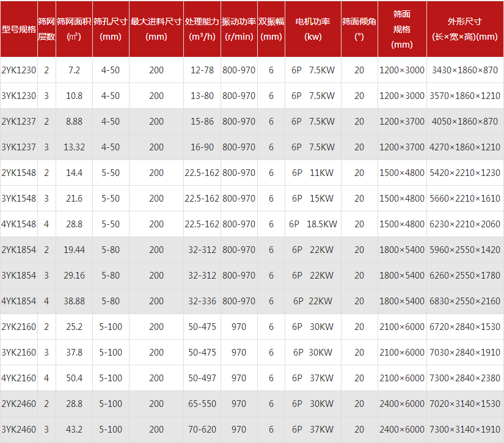
Task: Click the 50.4 screen area value
Action: tap(74, 378)
